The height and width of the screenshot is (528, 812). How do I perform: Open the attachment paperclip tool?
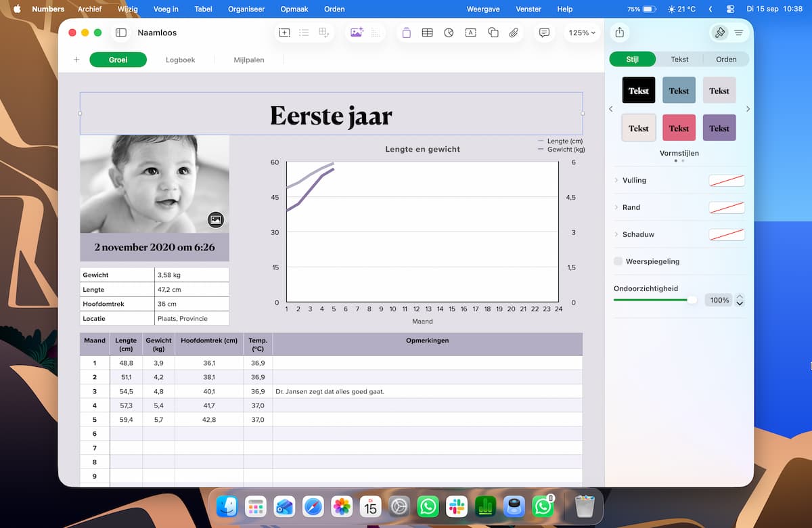tap(514, 32)
